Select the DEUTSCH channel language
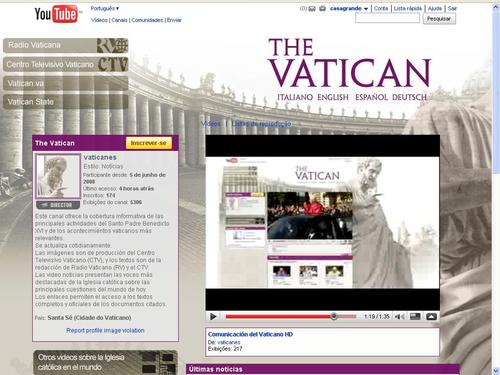 click(x=409, y=97)
